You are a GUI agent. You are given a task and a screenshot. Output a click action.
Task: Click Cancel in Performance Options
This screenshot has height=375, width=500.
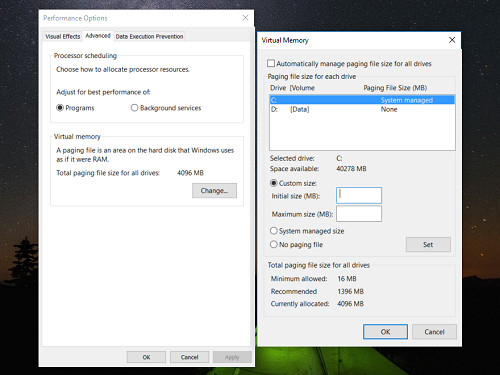point(189,357)
